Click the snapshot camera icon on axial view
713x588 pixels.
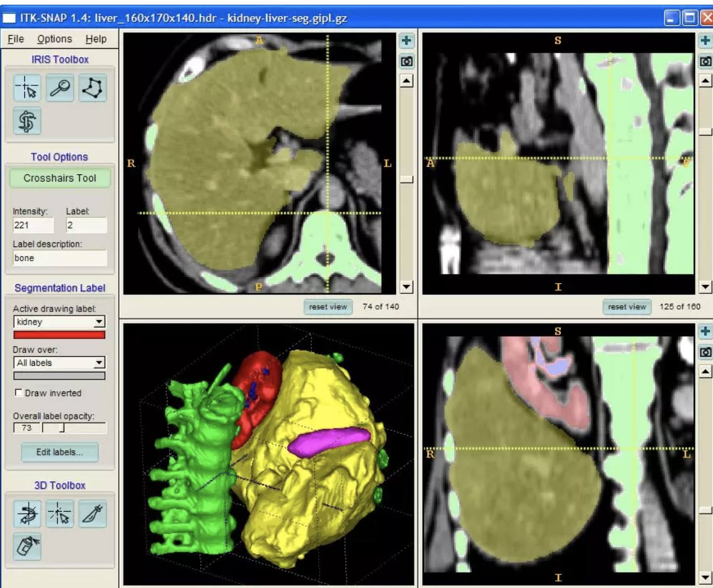406,61
